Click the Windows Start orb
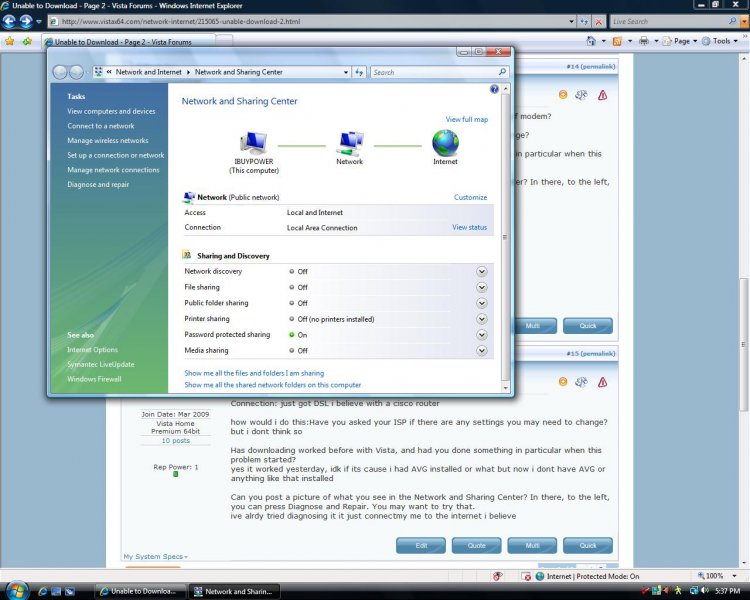 coord(18,590)
